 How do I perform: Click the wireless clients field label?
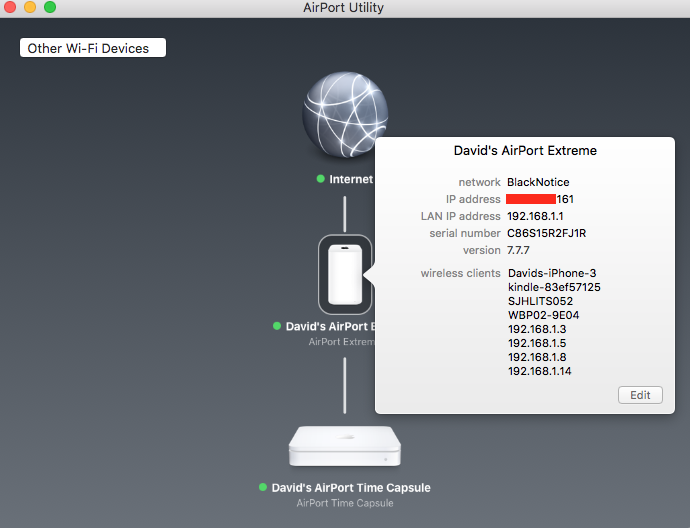(x=460, y=273)
